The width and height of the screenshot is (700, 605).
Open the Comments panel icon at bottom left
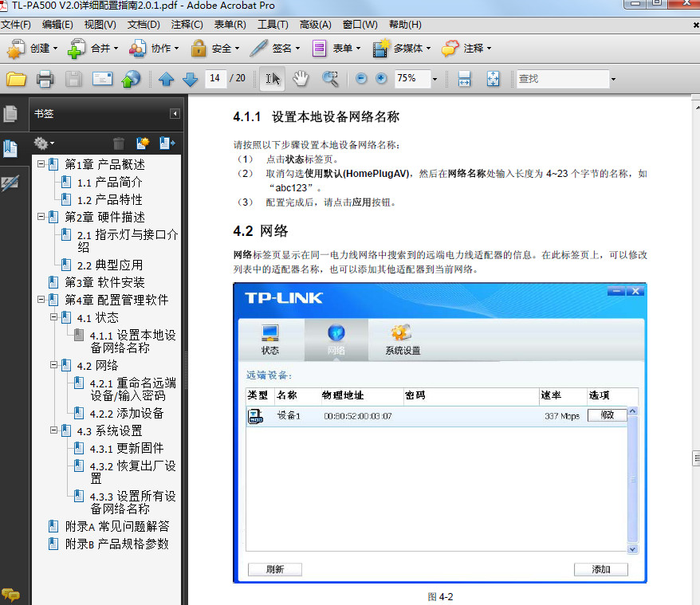(13, 593)
